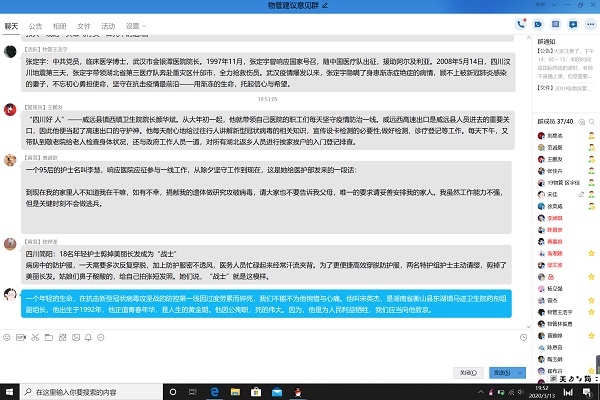Click the message about 四川简阳 18 nurses
This screenshot has height=400, width=600.
pyautogui.click(x=266, y=265)
